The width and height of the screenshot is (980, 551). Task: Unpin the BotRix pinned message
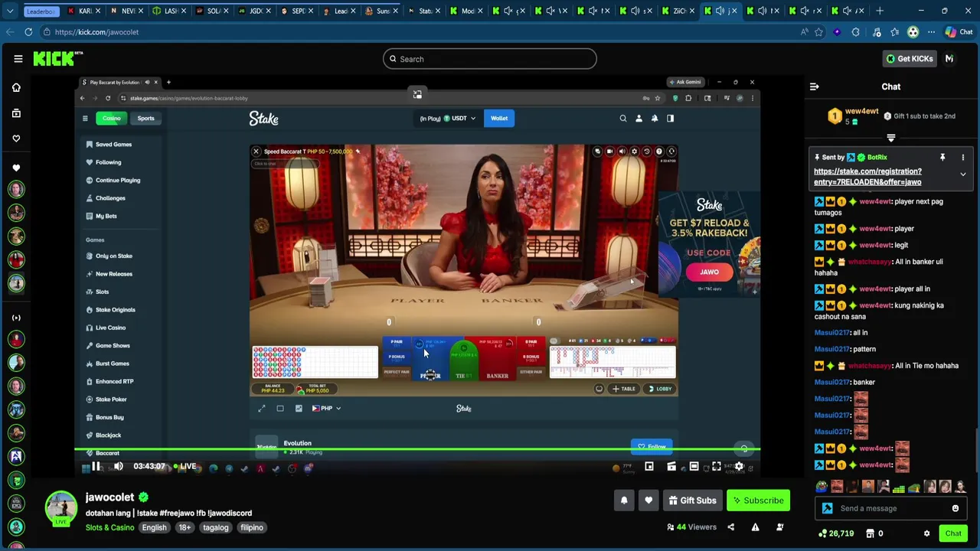click(x=942, y=157)
